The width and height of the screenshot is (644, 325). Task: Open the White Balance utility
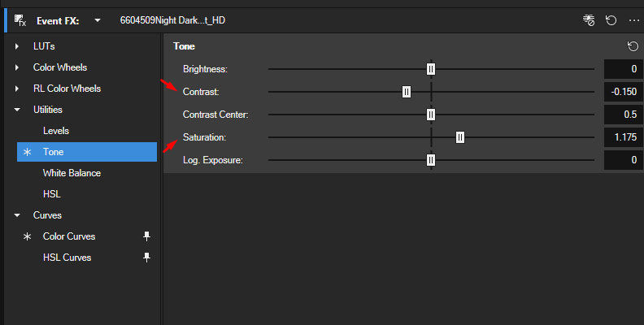[72, 173]
